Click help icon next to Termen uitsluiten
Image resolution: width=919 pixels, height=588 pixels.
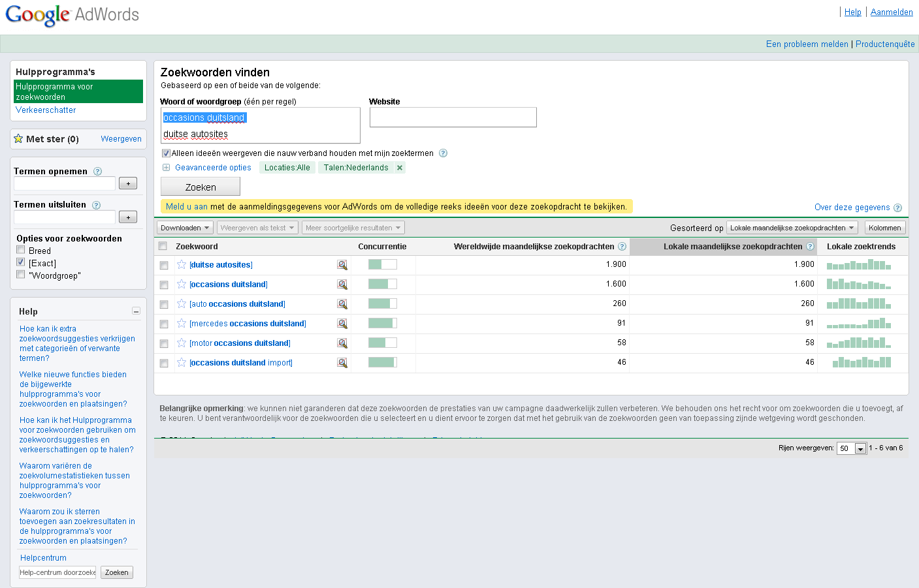click(96, 204)
